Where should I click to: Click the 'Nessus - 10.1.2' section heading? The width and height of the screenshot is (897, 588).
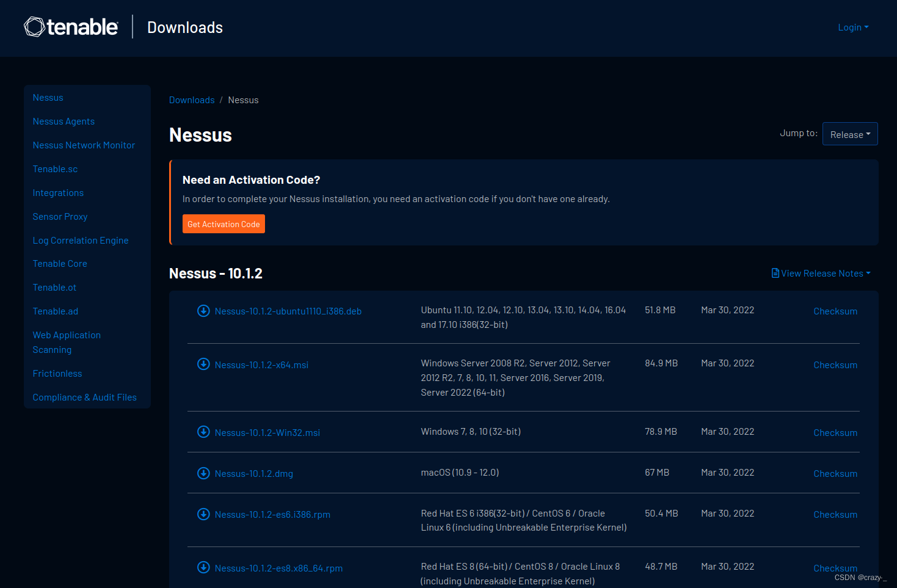[x=216, y=274]
